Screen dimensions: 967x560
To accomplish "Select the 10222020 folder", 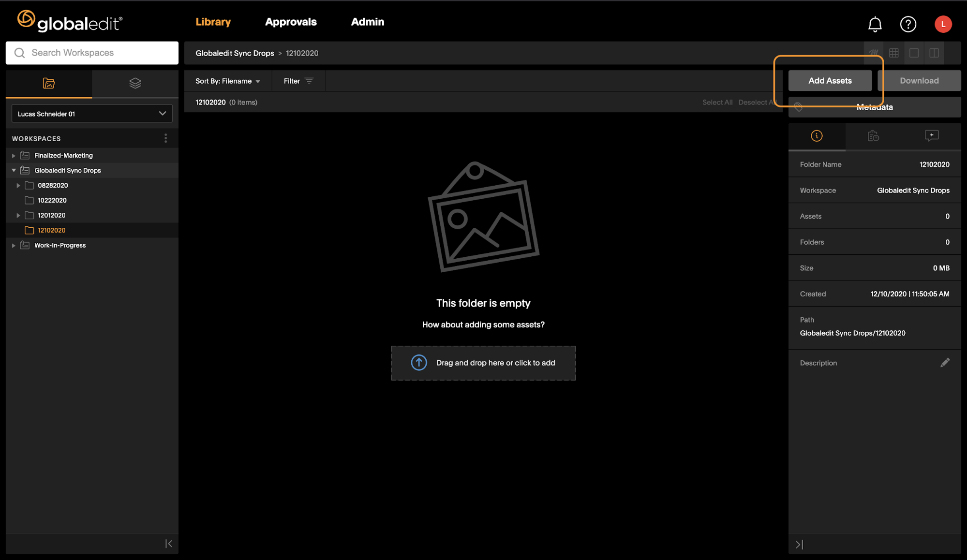I will pyautogui.click(x=52, y=200).
